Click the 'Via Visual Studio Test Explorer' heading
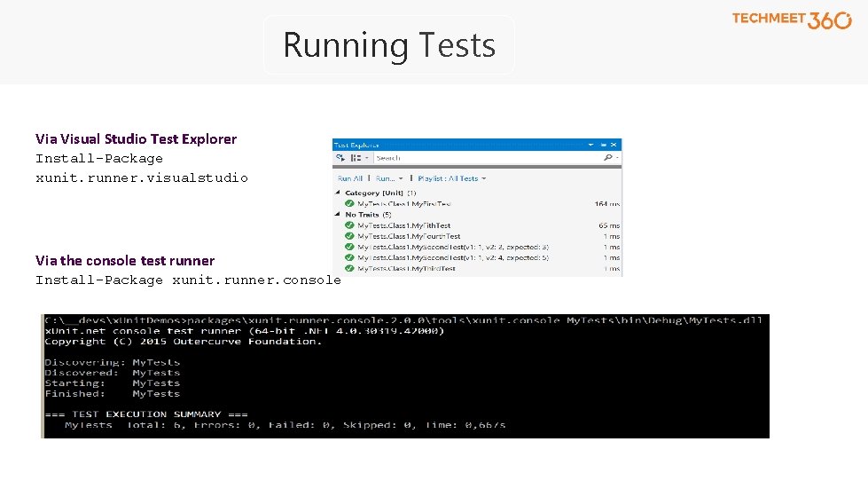Image resolution: width=868 pixels, height=489 pixels. coord(137,138)
